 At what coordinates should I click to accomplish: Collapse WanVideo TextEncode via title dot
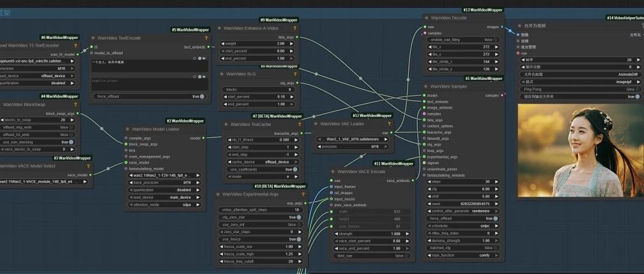tap(93, 38)
